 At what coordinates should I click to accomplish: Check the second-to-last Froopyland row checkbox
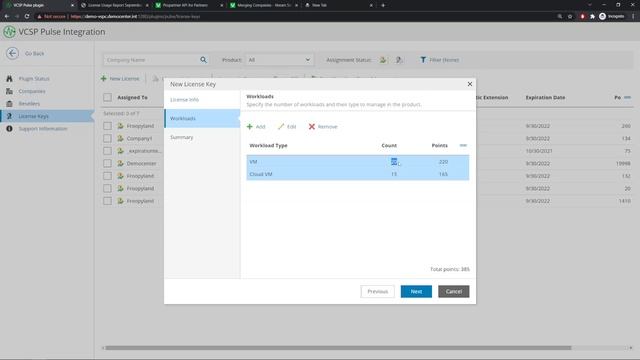107,188
